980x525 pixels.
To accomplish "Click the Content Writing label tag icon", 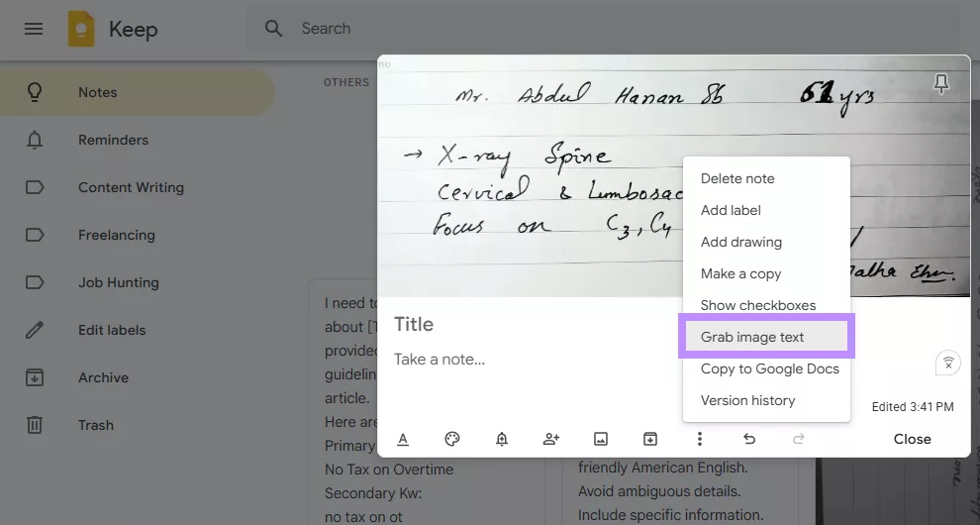I will pos(35,187).
